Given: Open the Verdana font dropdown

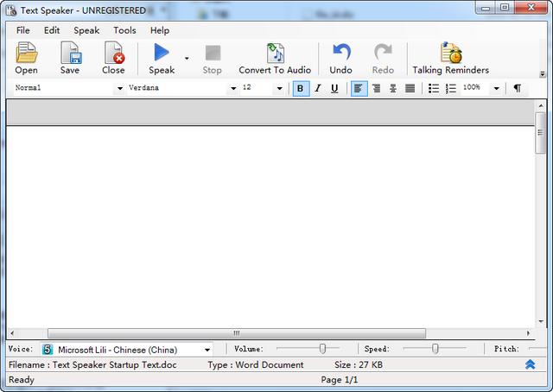Looking at the screenshot, I should point(232,88).
